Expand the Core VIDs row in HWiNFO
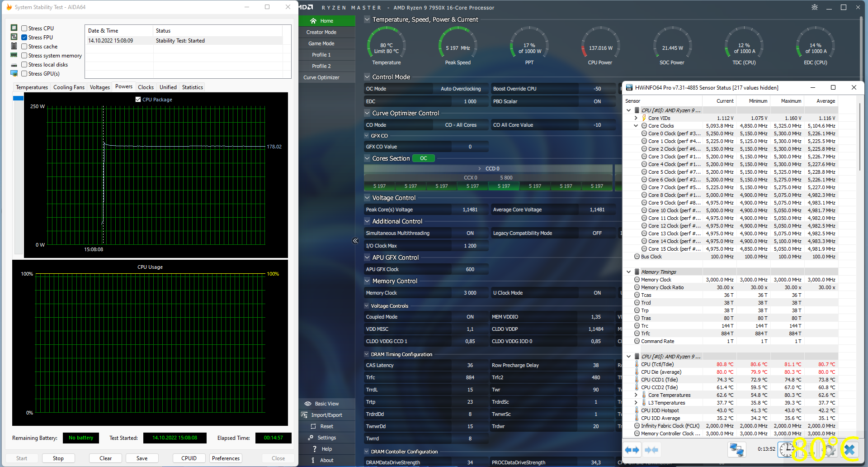This screenshot has height=467, width=868. point(636,118)
